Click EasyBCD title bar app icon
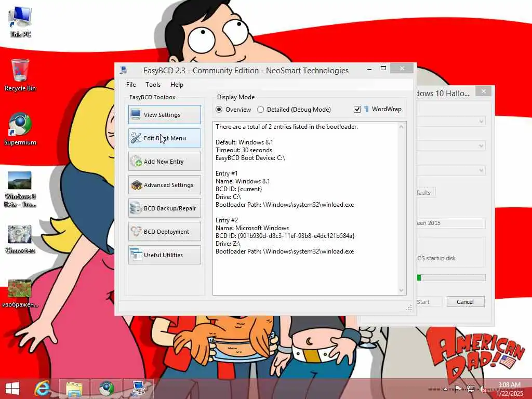The image size is (532, 399). coord(124,70)
